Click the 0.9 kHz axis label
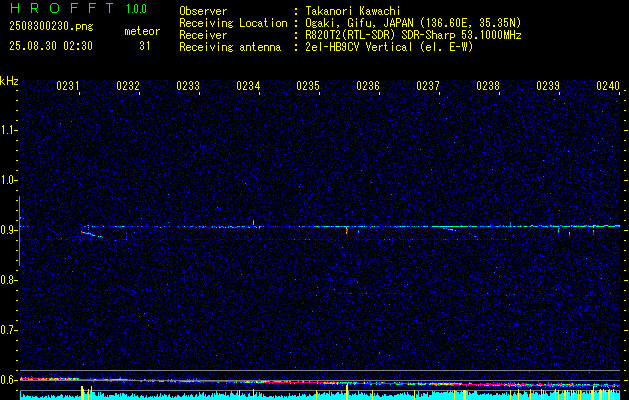This screenshot has width=629, height=400. click(9, 230)
